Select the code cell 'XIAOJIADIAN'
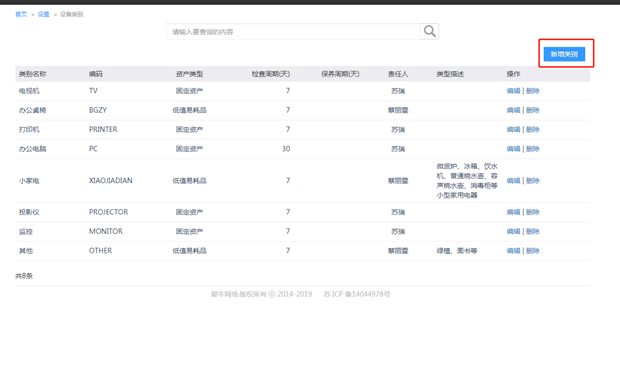 [x=111, y=181]
